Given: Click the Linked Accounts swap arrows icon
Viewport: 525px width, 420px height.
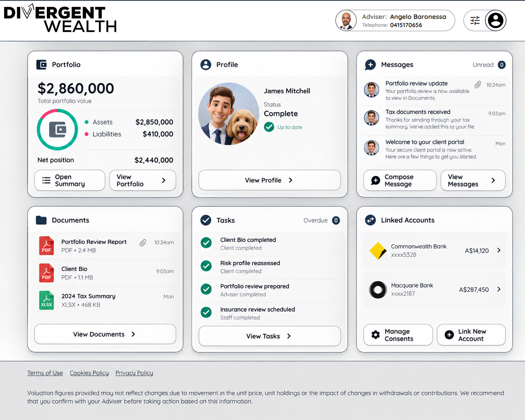Looking at the screenshot, I should (370, 220).
